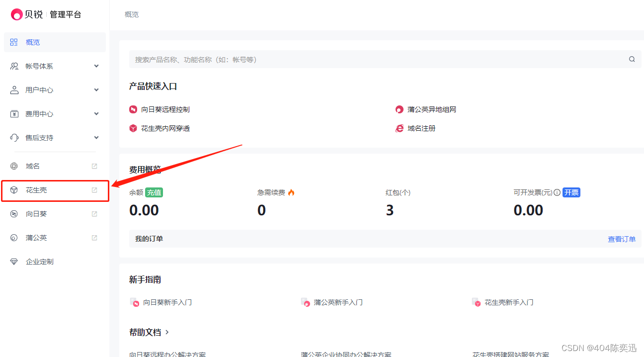Open the 查看订单 link
The width and height of the screenshot is (644, 357).
(622, 239)
